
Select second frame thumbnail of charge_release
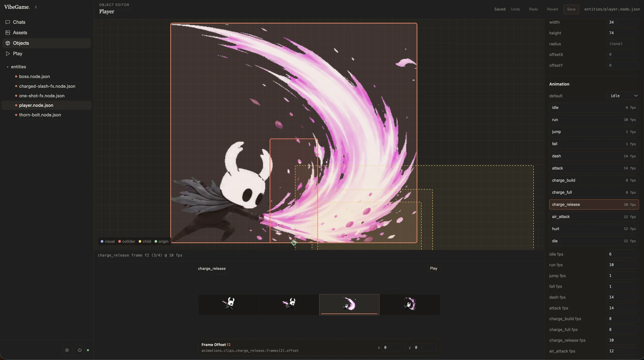point(289,304)
